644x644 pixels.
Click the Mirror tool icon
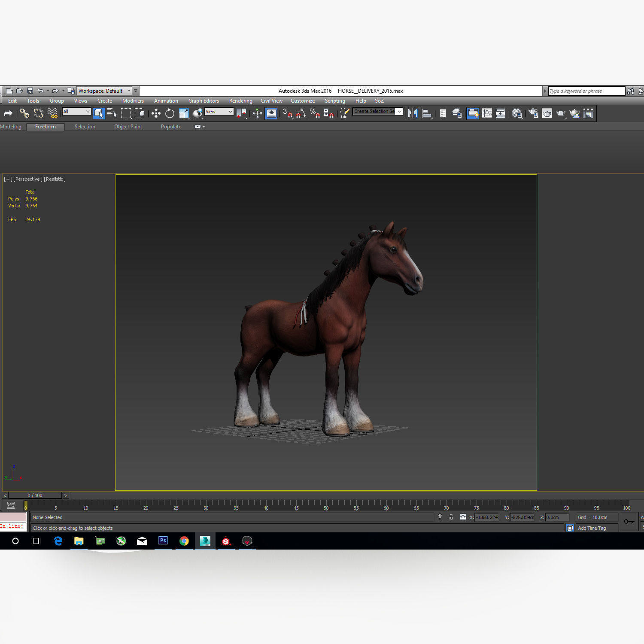click(413, 113)
